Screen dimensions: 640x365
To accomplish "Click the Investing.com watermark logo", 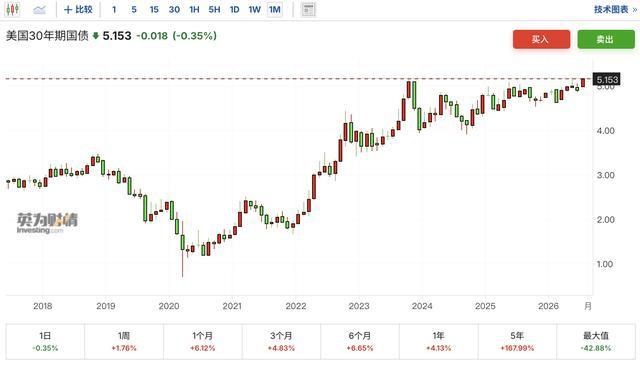I will (x=47, y=223).
